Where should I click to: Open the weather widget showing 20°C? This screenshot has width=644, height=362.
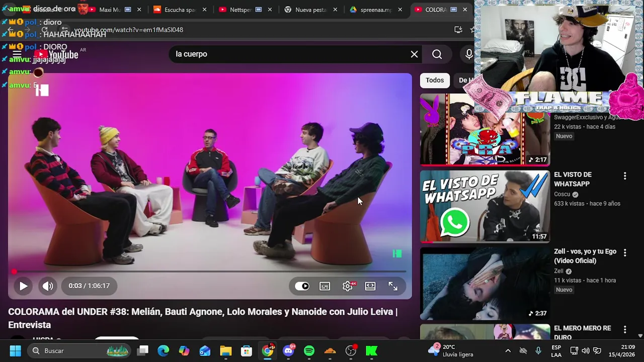click(451, 350)
